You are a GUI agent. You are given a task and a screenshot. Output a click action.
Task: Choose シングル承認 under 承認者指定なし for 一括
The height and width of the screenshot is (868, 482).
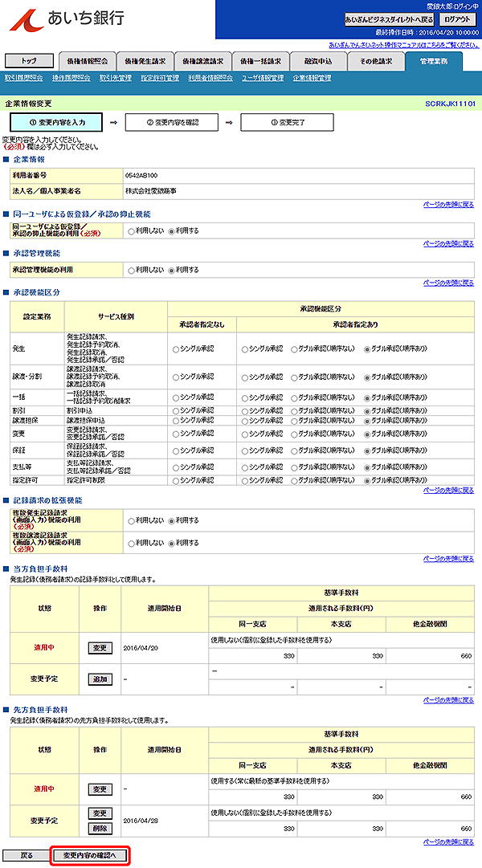[x=176, y=397]
